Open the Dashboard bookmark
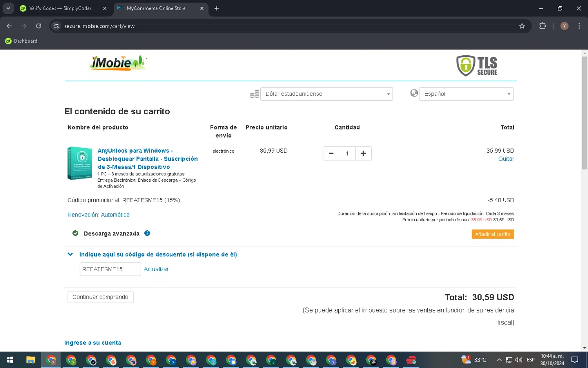This screenshot has width=588, height=368. click(x=21, y=41)
